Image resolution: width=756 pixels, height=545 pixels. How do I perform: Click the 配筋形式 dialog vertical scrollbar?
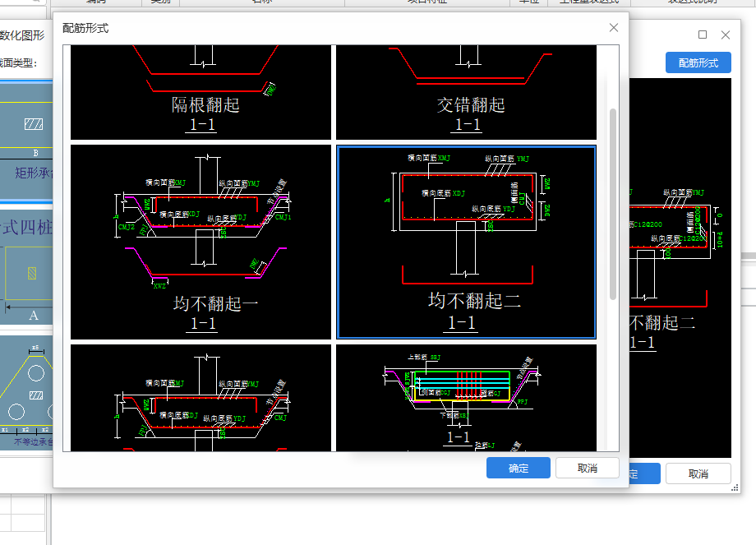click(613, 204)
